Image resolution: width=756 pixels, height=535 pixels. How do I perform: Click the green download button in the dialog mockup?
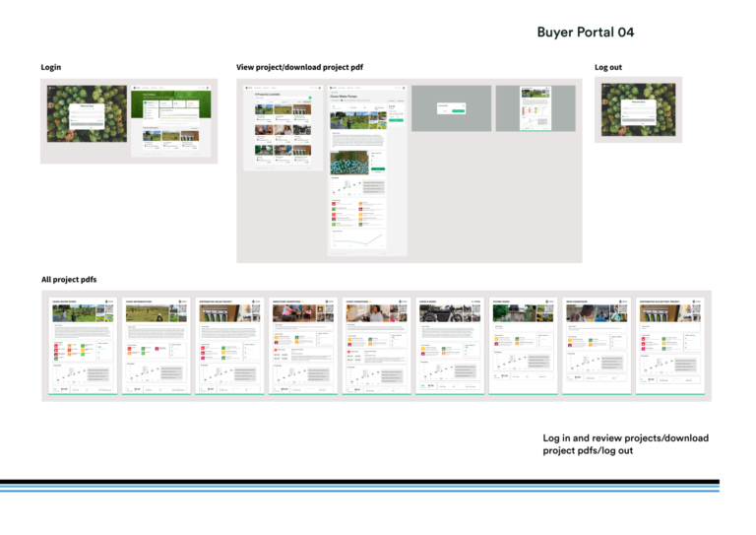[x=459, y=110]
